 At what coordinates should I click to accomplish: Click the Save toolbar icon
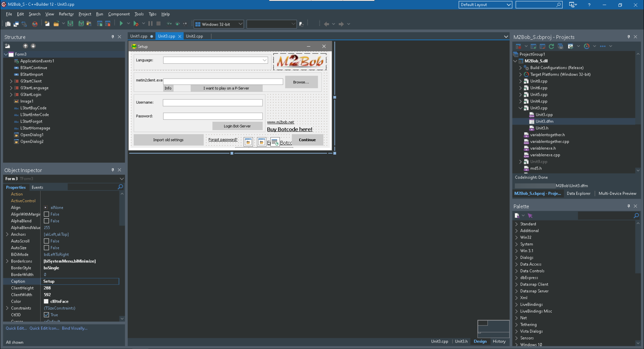click(70, 24)
